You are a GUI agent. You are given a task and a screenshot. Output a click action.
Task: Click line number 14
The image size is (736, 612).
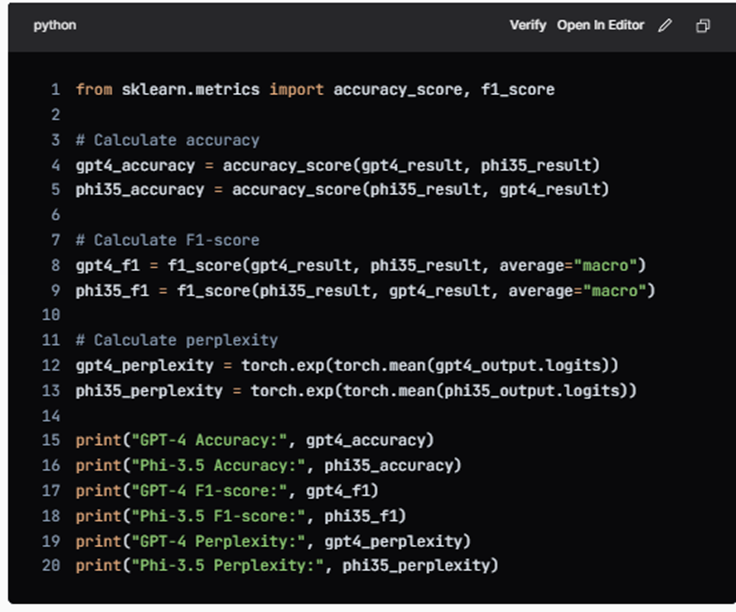(51, 415)
